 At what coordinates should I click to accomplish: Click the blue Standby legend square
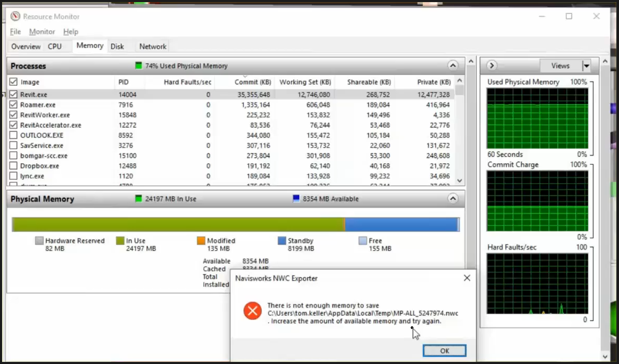click(282, 241)
